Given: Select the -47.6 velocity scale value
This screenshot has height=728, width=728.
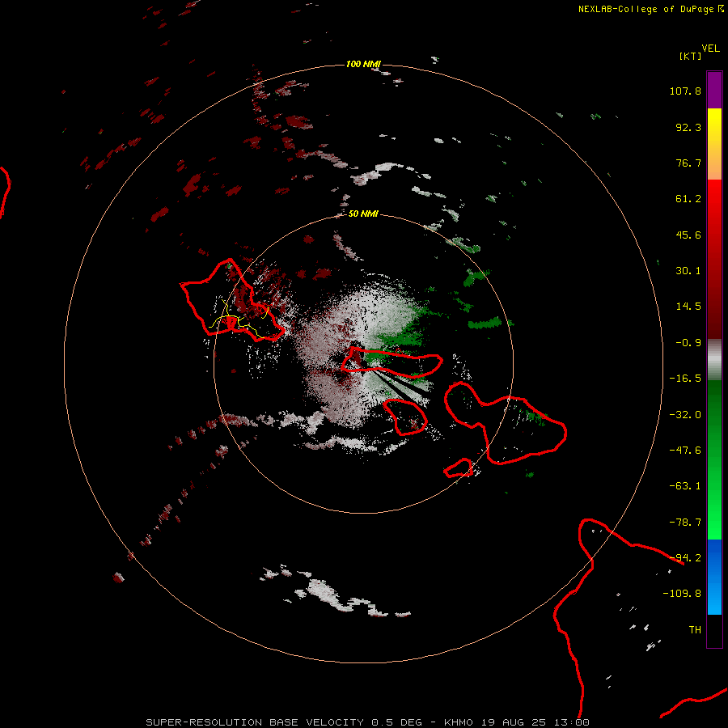Looking at the screenshot, I should coord(685,451).
